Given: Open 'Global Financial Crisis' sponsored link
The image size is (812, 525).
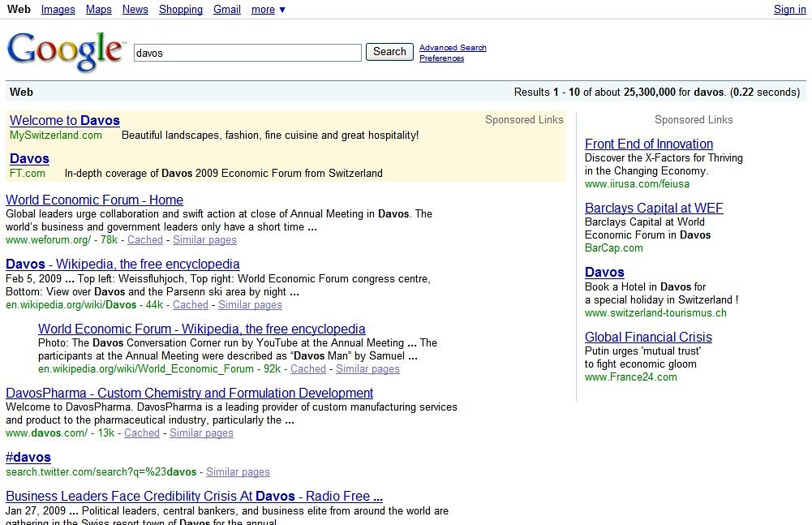Looking at the screenshot, I should click(648, 337).
